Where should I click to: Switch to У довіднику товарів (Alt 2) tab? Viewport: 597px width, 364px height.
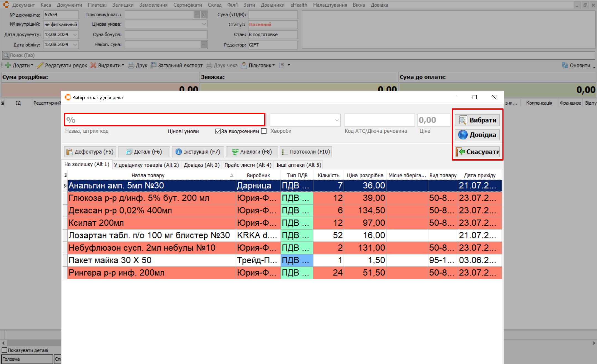coord(146,165)
